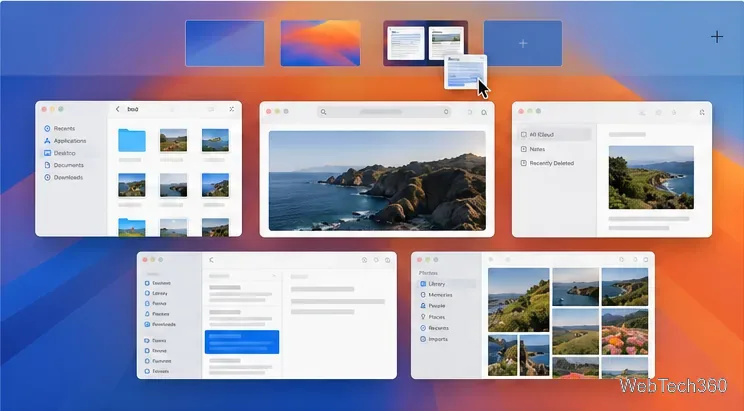Click the rightmost toolbar icon in the coastal image window
The image size is (744, 411).
(484, 112)
